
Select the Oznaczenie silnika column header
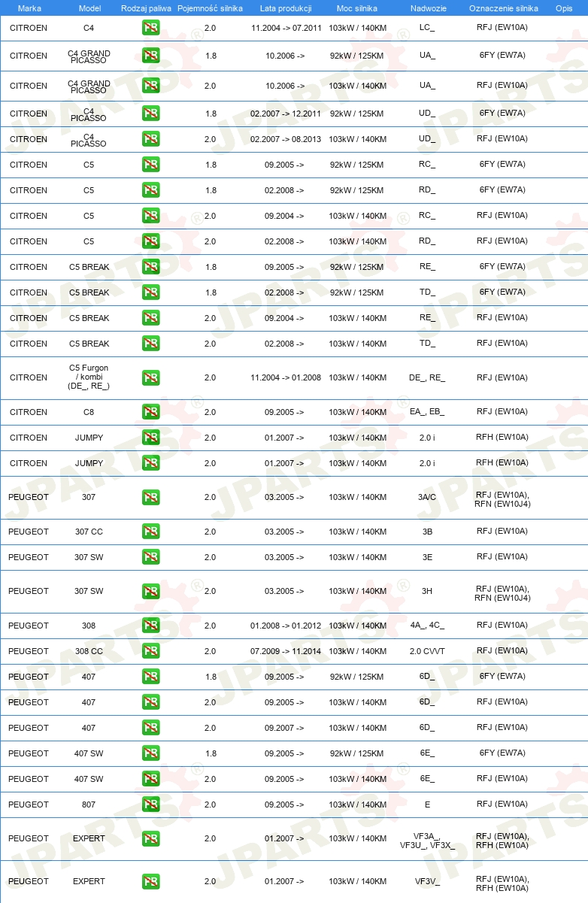(503, 8)
